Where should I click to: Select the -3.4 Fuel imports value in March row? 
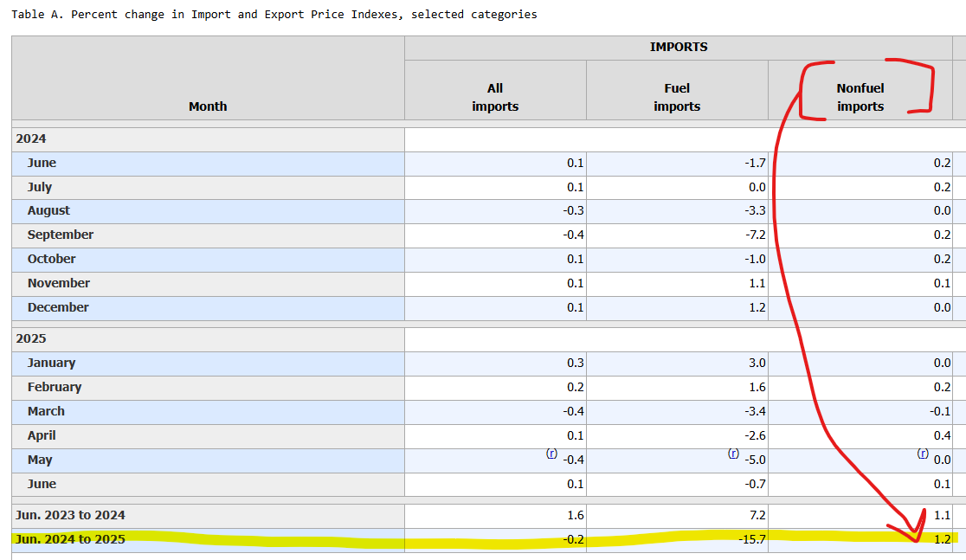(755, 411)
